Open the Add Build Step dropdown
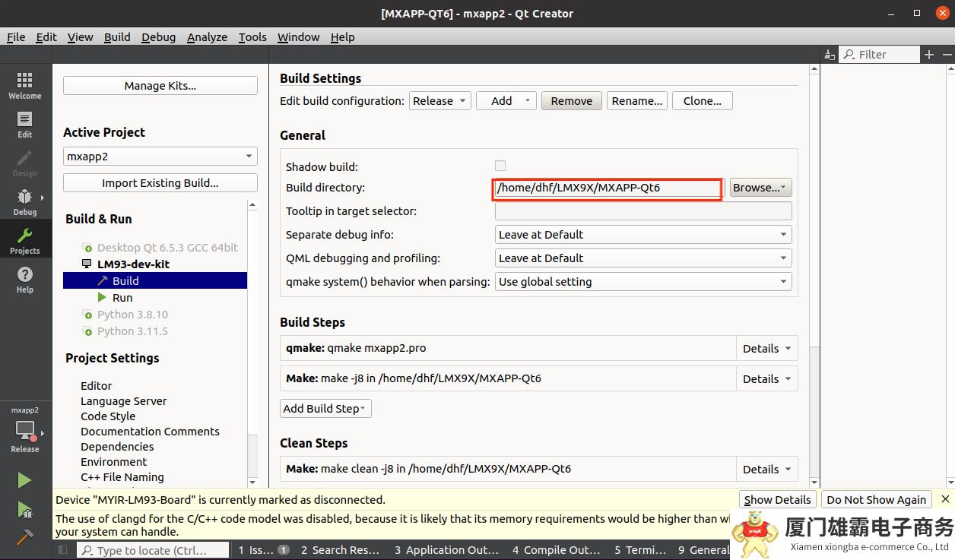Viewport: 955px width, 560px height. tap(325, 409)
